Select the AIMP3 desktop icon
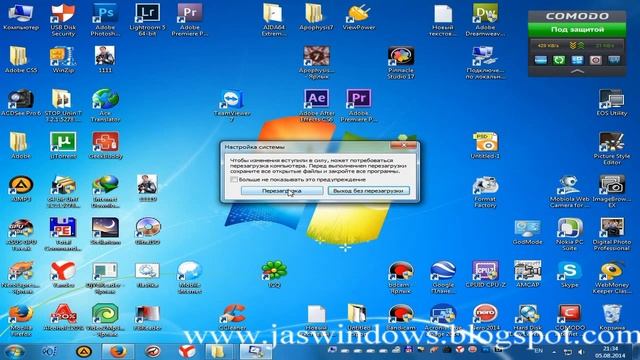The width and height of the screenshot is (640, 360). [x=21, y=189]
